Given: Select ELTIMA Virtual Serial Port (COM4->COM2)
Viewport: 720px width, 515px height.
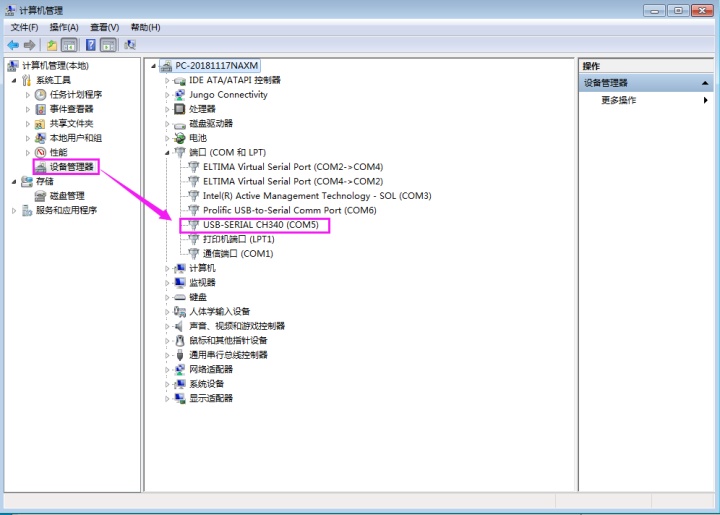Looking at the screenshot, I should [x=293, y=181].
